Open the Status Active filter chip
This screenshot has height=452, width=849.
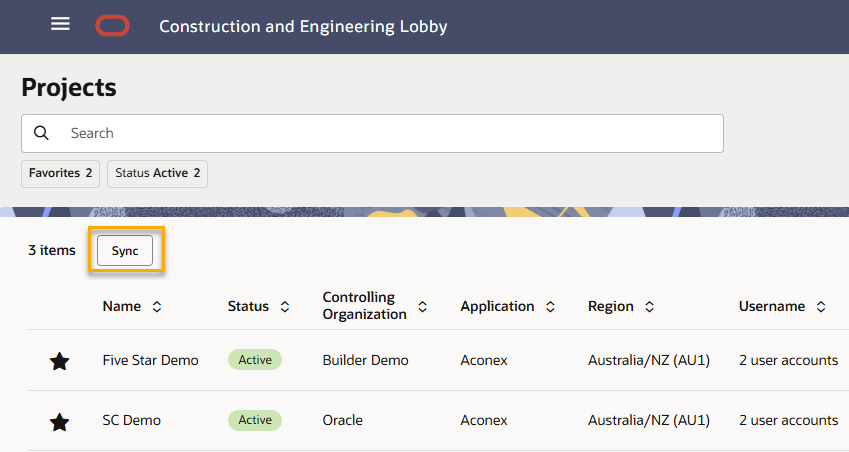[x=157, y=173]
